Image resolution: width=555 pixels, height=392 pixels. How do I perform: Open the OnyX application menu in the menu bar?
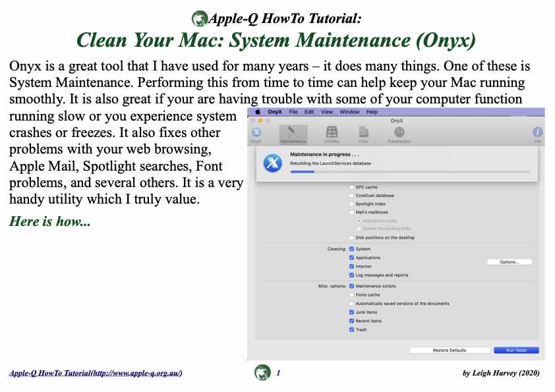coord(275,112)
